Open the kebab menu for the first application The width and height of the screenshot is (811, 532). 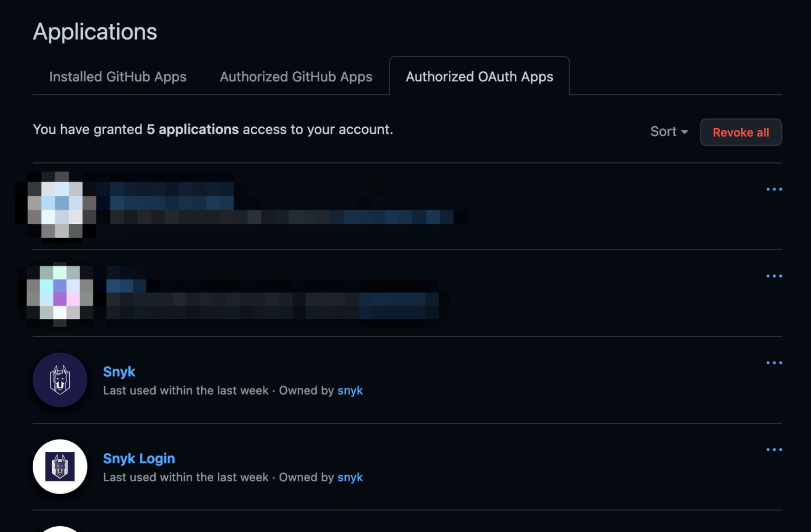point(774,188)
